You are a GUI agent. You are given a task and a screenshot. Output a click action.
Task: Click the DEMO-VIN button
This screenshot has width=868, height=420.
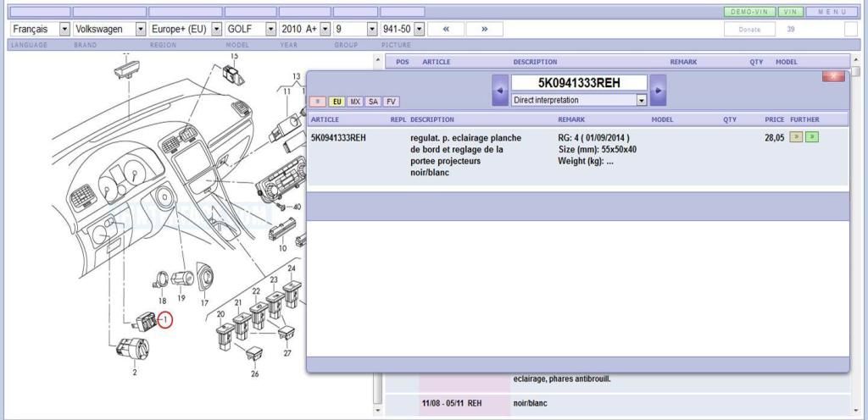point(749,12)
